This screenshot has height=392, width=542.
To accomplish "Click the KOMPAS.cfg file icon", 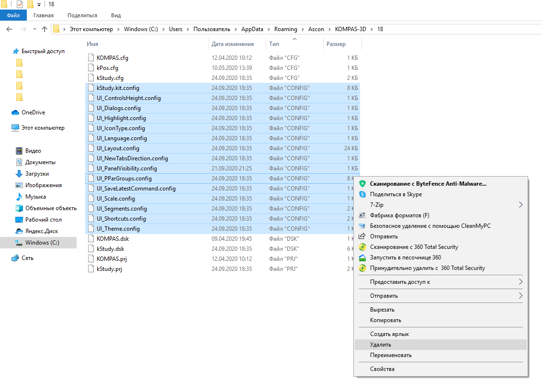I will click(x=91, y=58).
